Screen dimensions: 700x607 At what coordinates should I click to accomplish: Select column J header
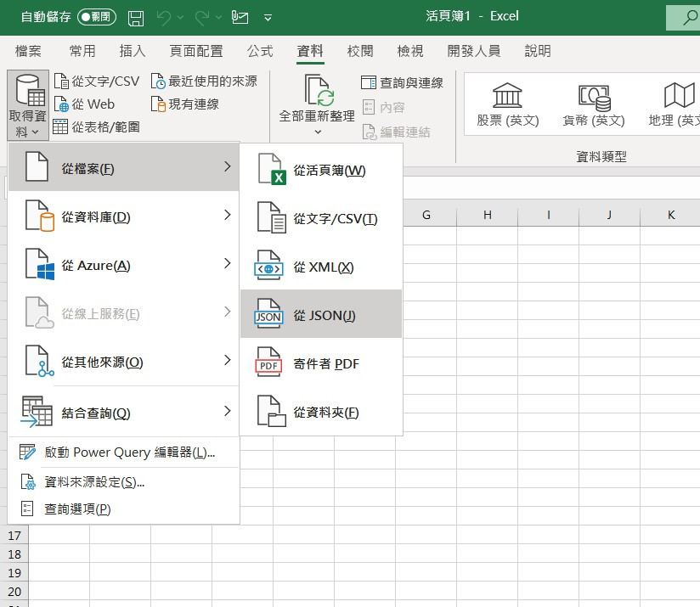coord(610,216)
